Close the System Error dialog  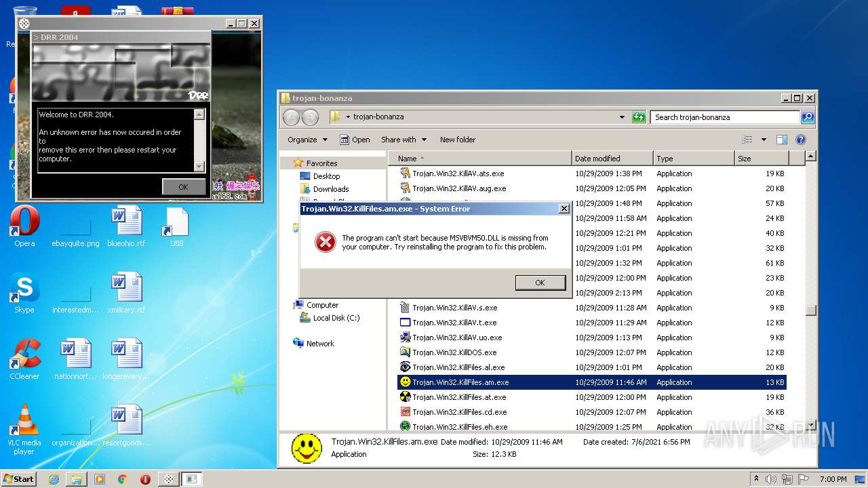tap(564, 209)
